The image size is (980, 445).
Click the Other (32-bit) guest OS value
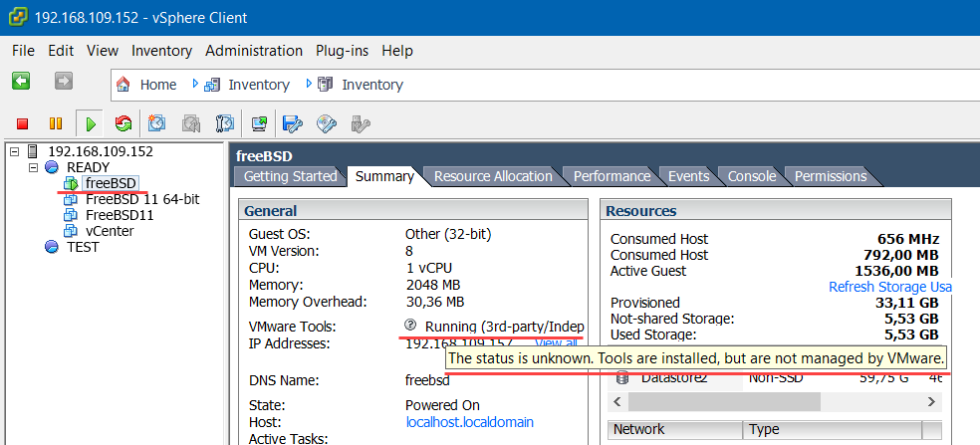coord(449,235)
